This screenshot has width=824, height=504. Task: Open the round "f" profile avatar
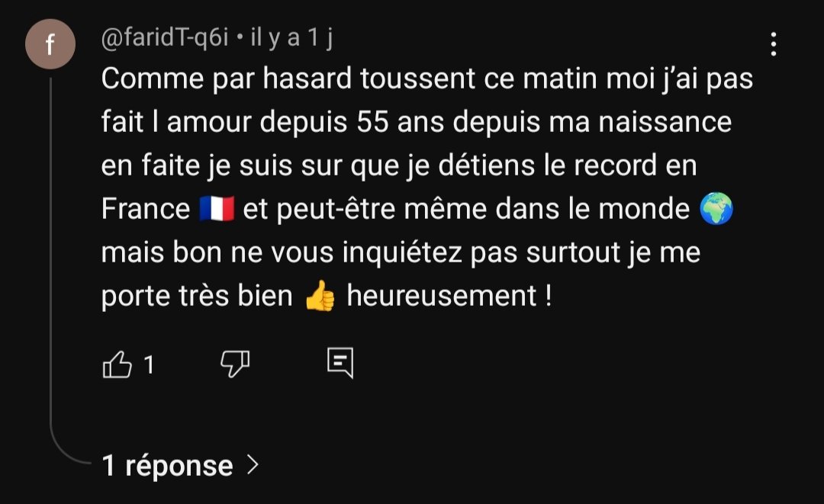point(50,44)
